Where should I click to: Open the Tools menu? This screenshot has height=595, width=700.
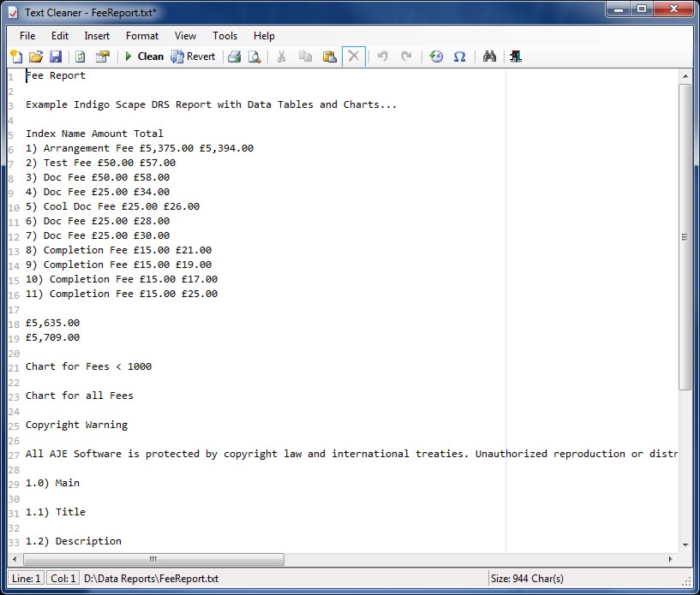(225, 36)
